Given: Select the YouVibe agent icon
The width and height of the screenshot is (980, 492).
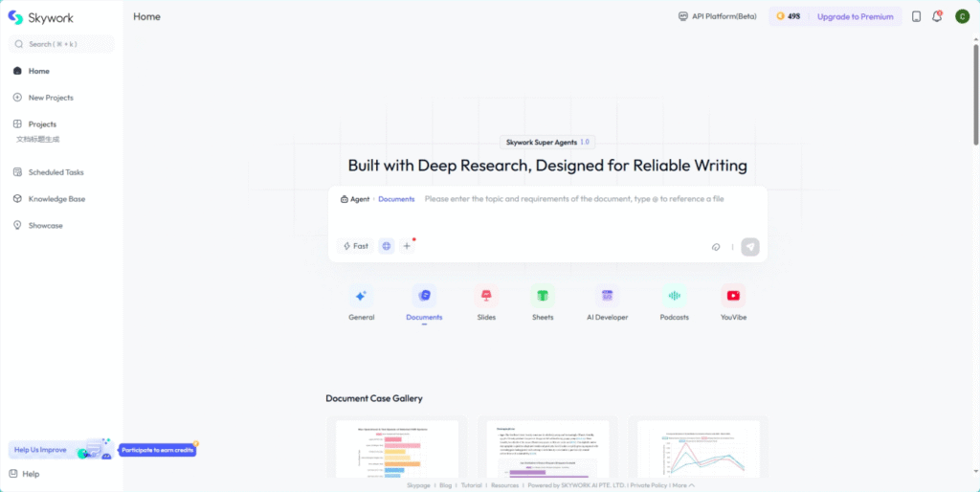Looking at the screenshot, I should 733,296.
